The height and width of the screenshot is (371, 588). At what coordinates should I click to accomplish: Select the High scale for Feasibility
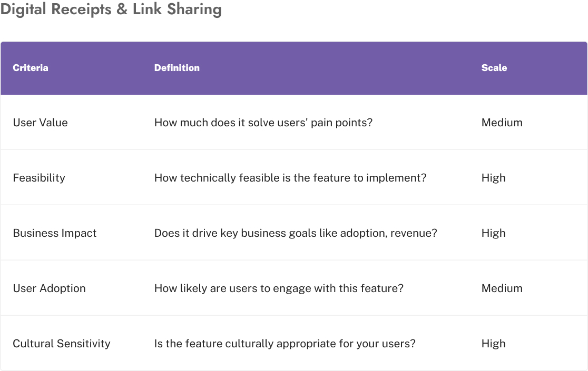pos(494,178)
